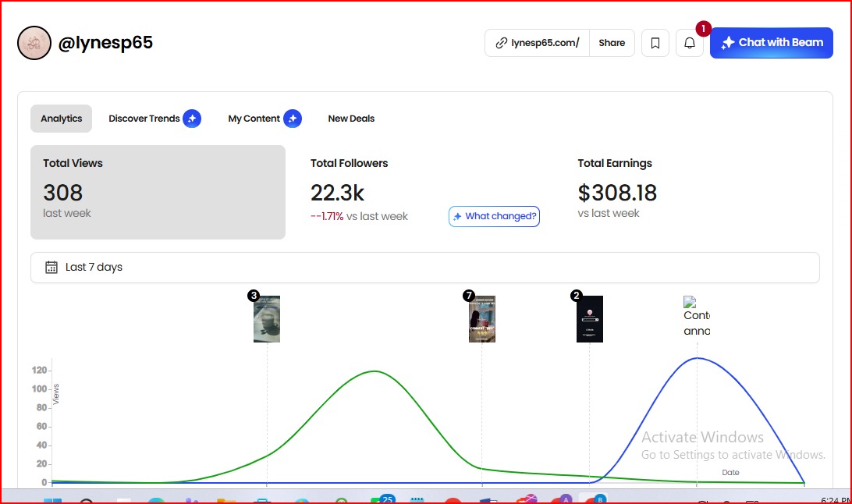Select the Total Views card
Viewport: 852px width, 504px height.
[x=158, y=192]
